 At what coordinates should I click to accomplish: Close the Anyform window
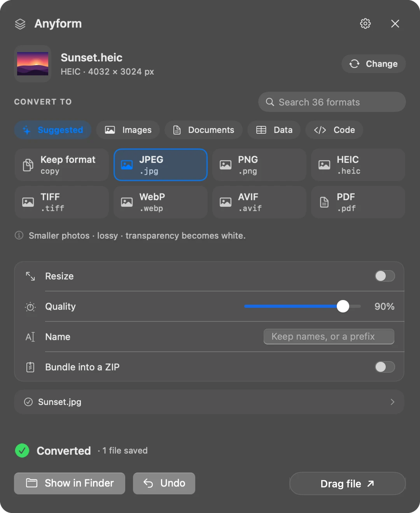coord(395,24)
